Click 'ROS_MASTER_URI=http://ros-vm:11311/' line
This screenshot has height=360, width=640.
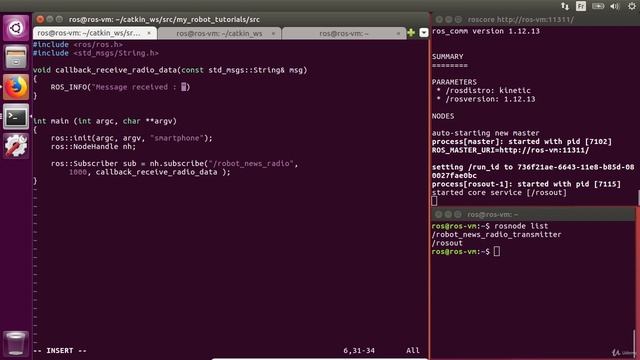click(510, 150)
